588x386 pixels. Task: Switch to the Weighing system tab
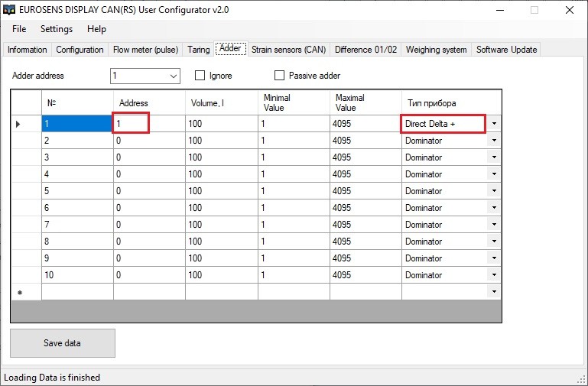point(436,50)
